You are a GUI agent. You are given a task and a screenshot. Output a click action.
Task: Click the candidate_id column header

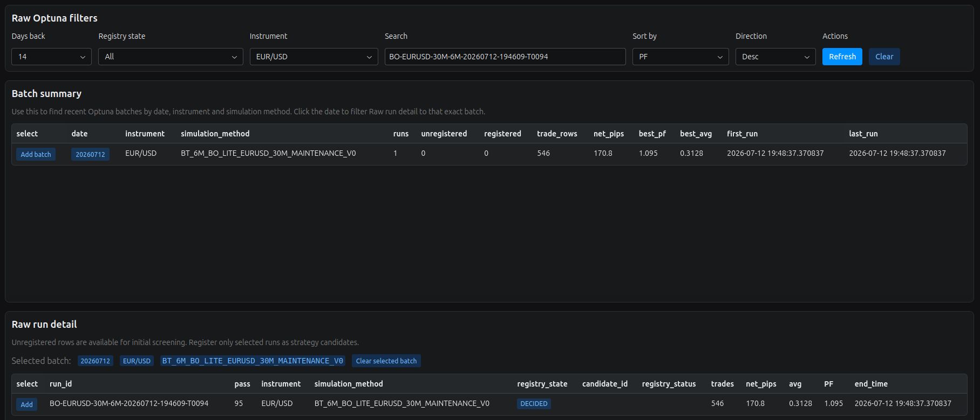click(x=605, y=384)
